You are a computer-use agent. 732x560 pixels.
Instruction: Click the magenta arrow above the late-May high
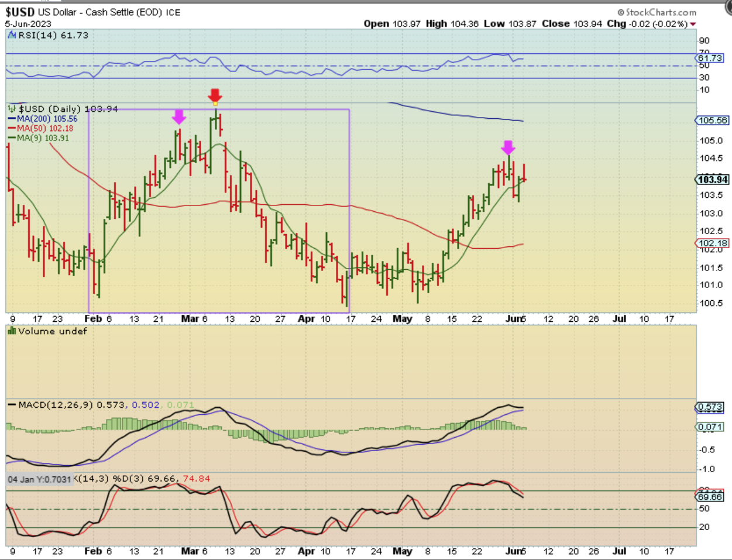tap(508, 147)
